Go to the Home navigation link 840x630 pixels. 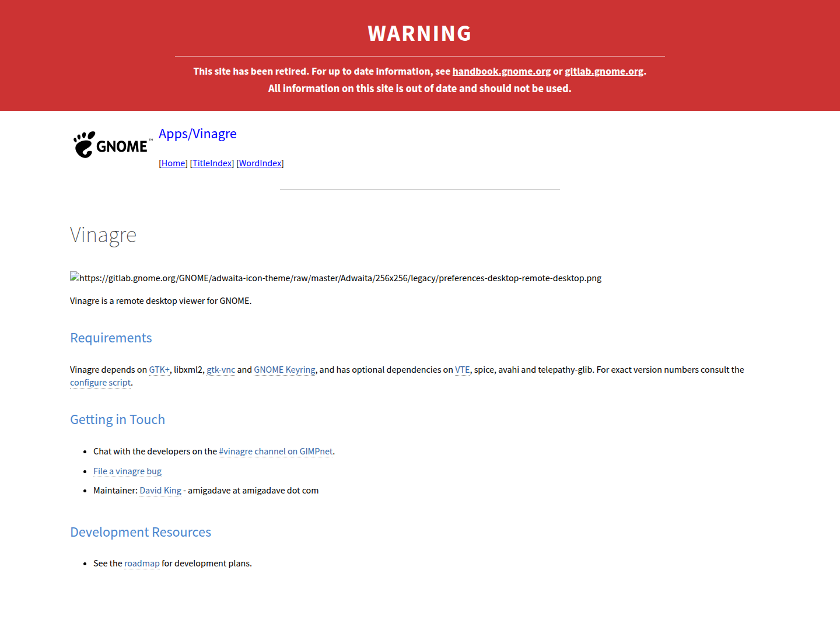pos(173,163)
